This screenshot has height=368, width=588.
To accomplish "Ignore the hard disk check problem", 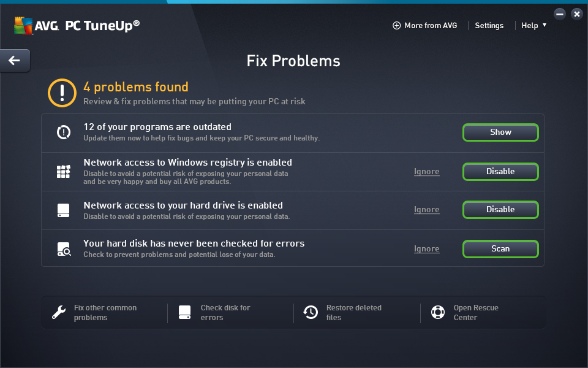I will point(426,249).
